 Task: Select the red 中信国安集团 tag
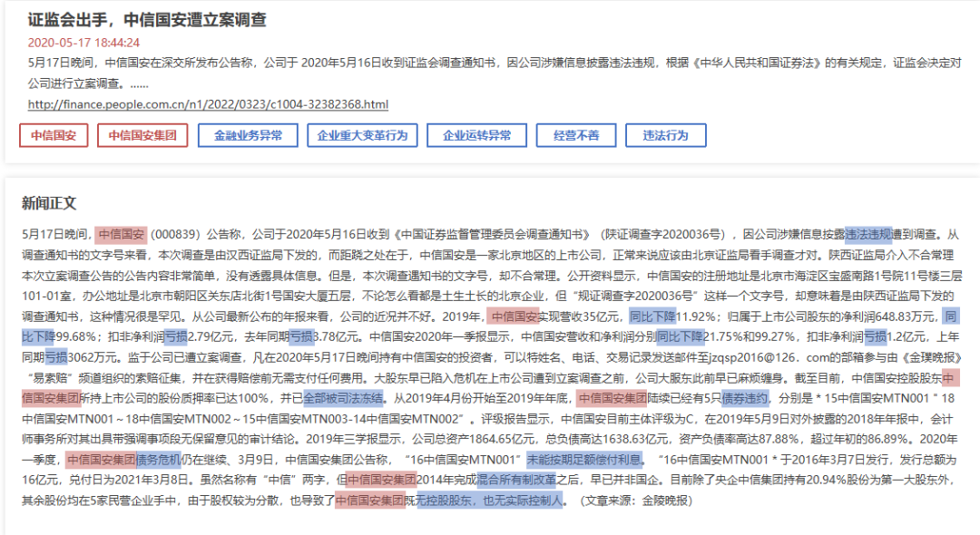[x=142, y=136]
